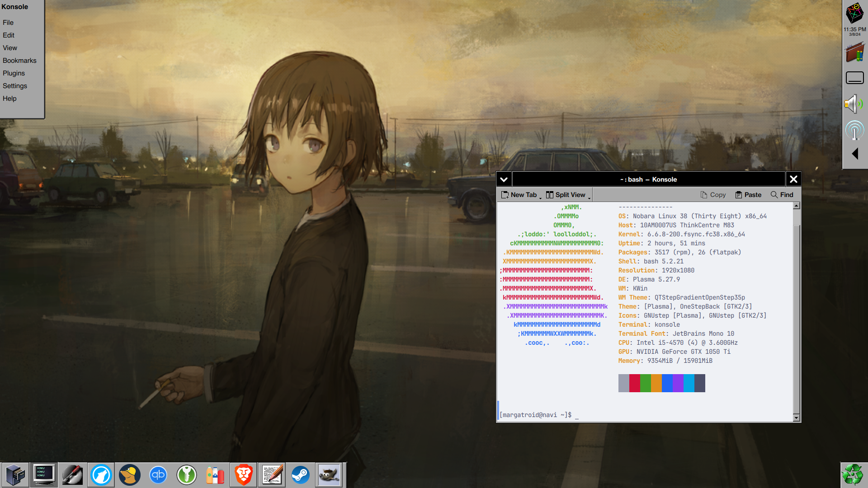Open the recycler trash icon
This screenshot has width=868, height=488.
coord(853,475)
